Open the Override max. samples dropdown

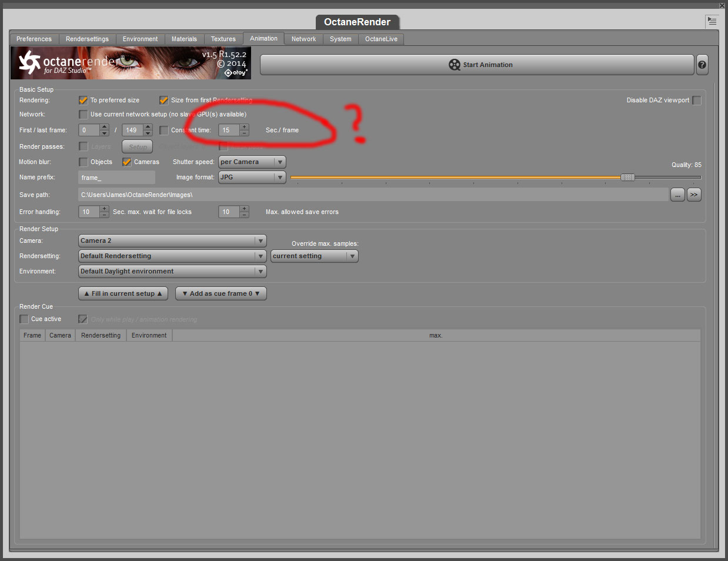pos(315,256)
